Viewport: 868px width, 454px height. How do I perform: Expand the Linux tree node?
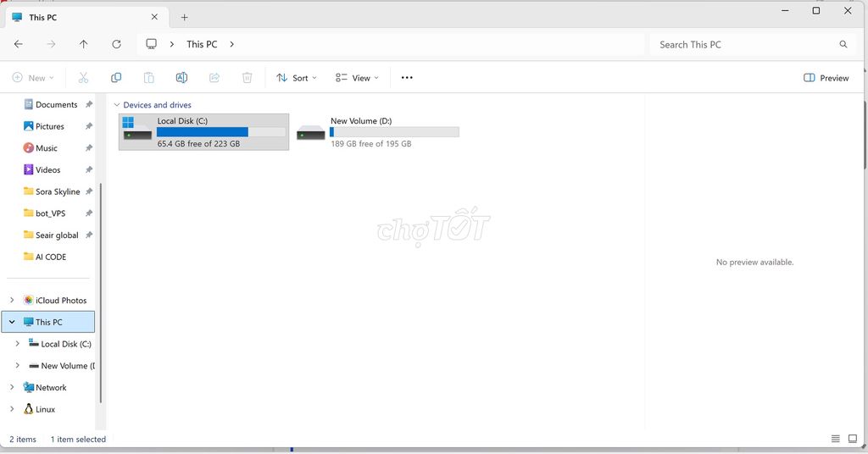point(12,409)
